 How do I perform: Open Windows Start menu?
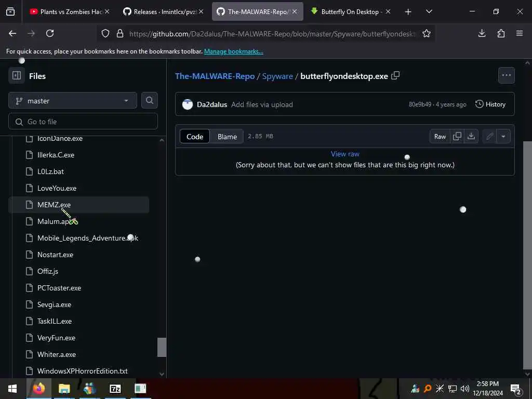[x=12, y=389]
